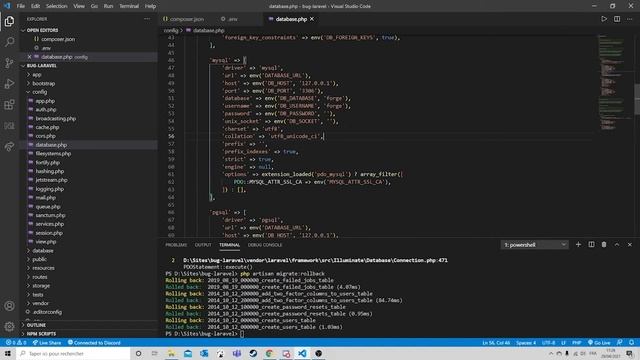Open the File menu
Screen dimensions: 640x360
click(20, 6)
